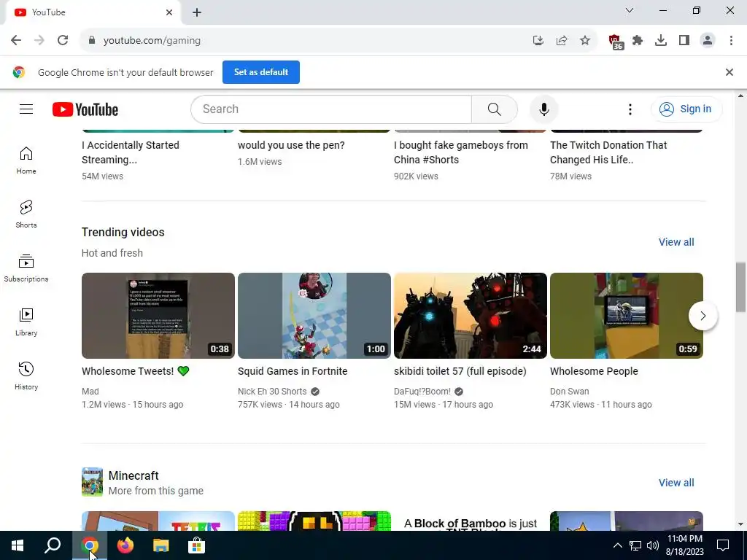
Task: Open volume control in system tray
Action: click(x=653, y=545)
